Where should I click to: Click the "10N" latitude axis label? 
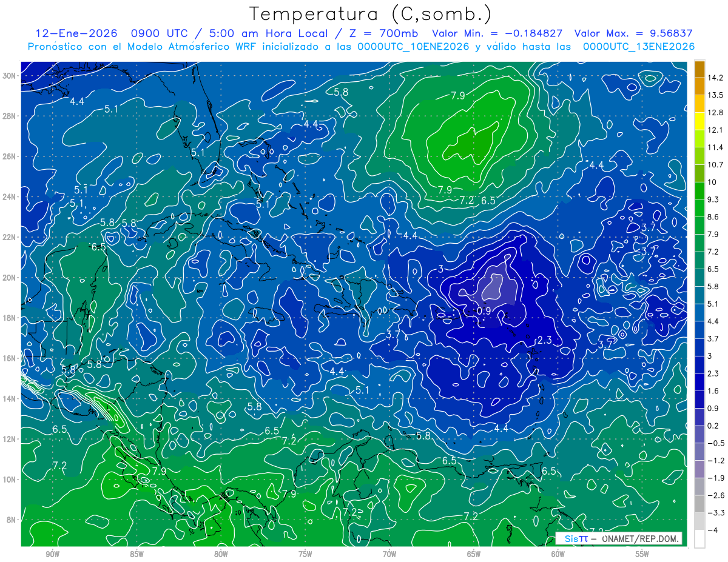10,480
